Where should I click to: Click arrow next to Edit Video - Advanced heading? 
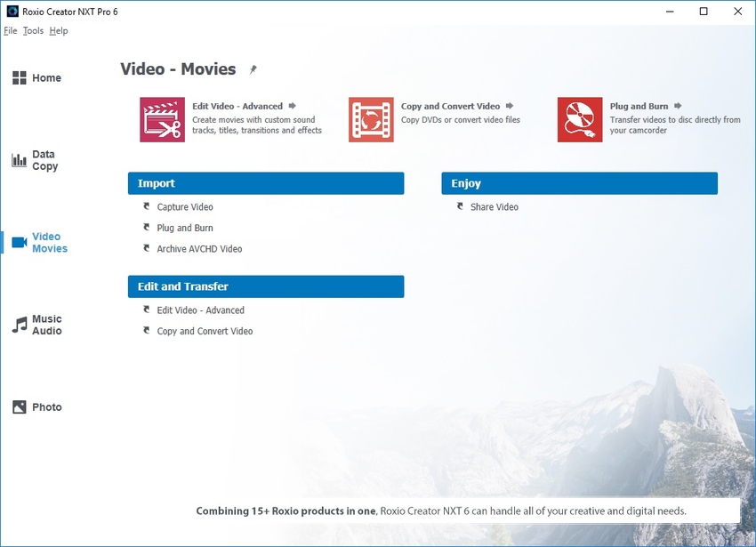click(293, 106)
